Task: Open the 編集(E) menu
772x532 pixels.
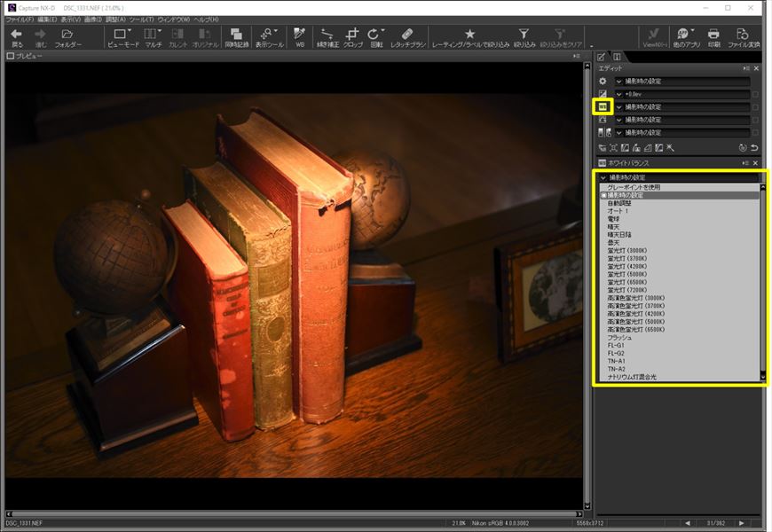Action: click(x=47, y=20)
